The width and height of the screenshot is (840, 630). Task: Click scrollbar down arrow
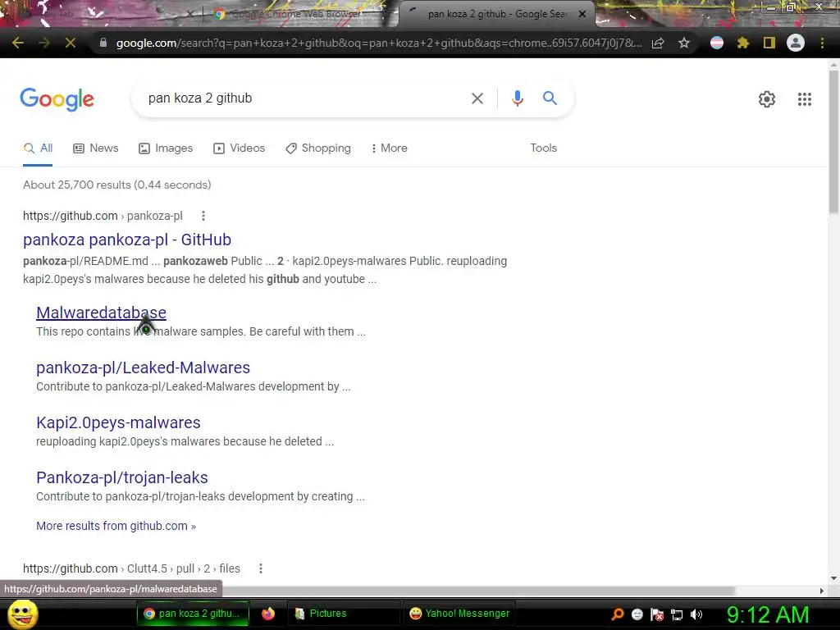point(833,578)
